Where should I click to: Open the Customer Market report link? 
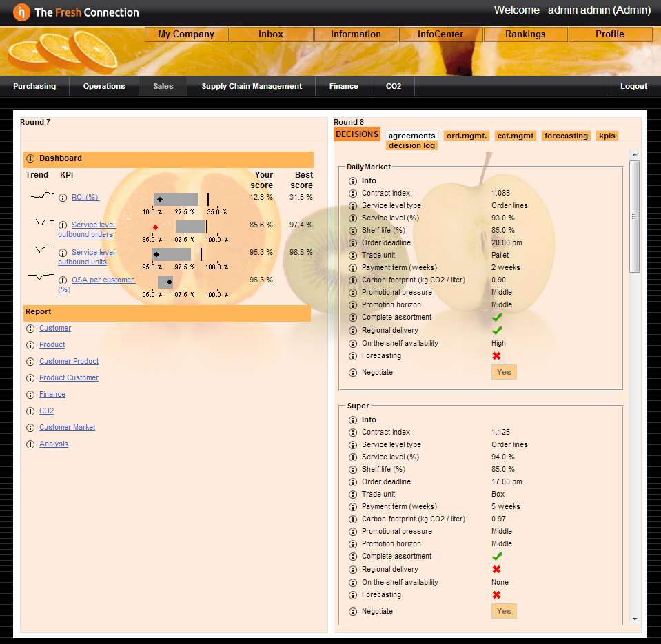(x=68, y=427)
